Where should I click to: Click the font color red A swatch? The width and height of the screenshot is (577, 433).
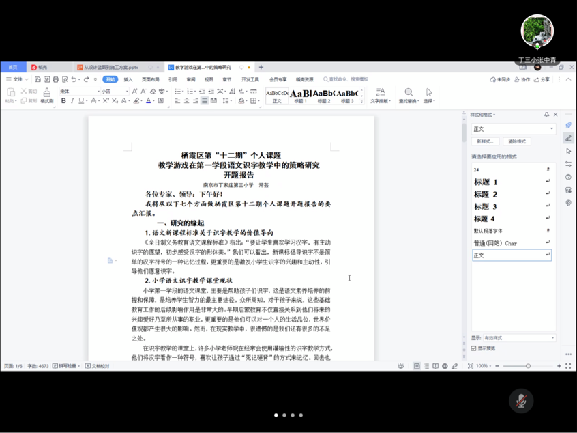148,100
